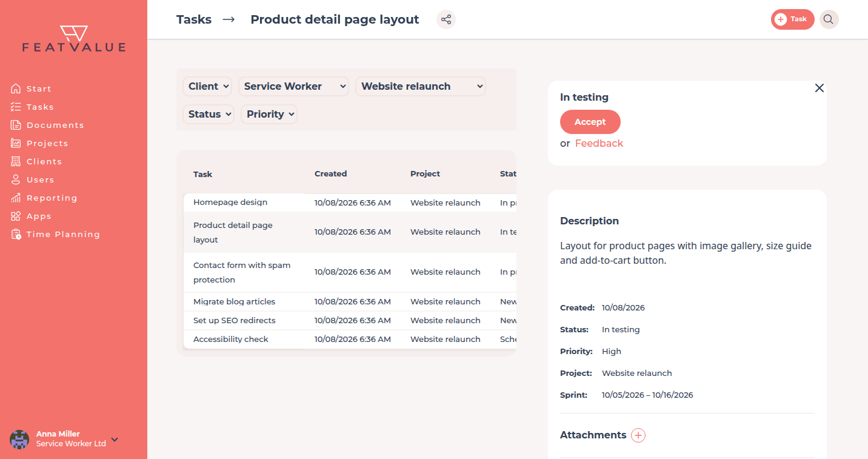The image size is (868, 459).
Task: Click the Tasks checklist icon in sidebar
Action: [16, 107]
